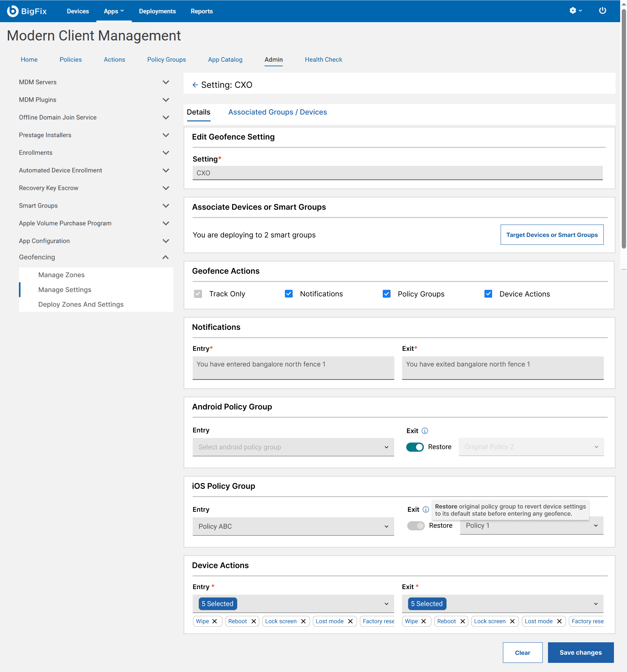The width and height of the screenshot is (627, 672).
Task: Click the page vertical scrollbar
Action: click(x=623, y=129)
